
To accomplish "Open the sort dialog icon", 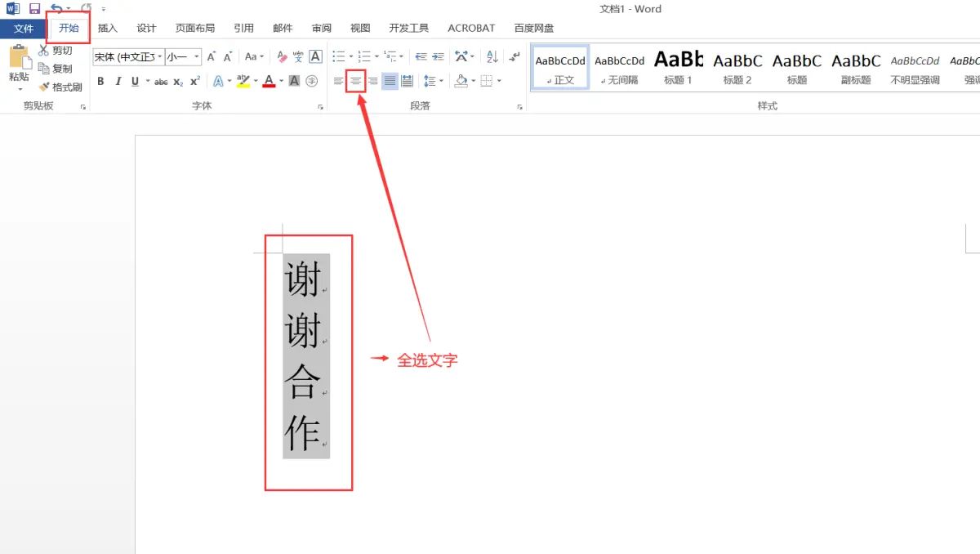I will click(x=492, y=56).
